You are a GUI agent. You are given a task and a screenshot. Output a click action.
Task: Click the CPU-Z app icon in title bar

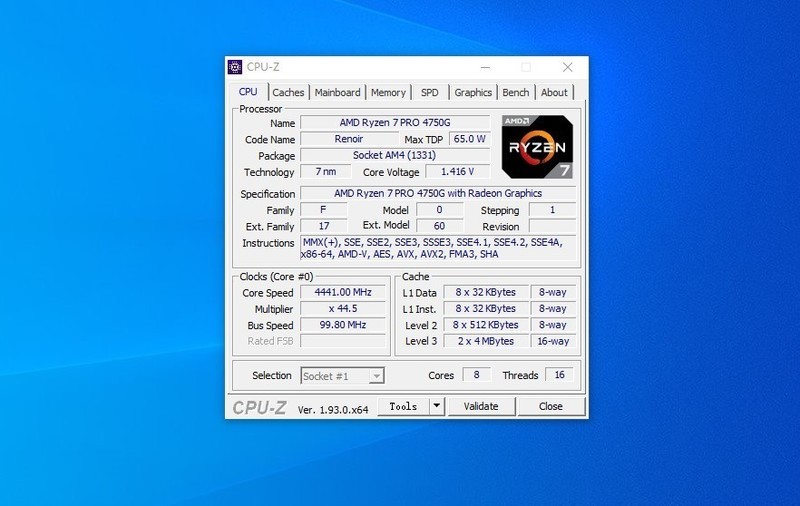click(x=235, y=67)
